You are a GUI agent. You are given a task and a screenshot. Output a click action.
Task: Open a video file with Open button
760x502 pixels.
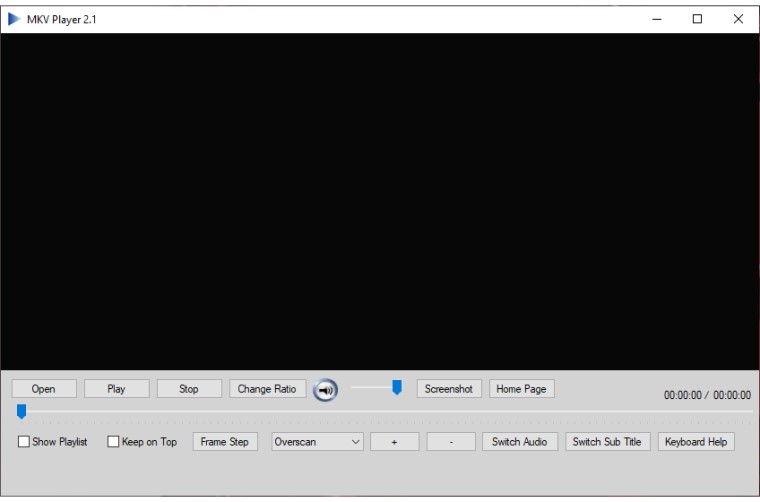click(x=44, y=389)
